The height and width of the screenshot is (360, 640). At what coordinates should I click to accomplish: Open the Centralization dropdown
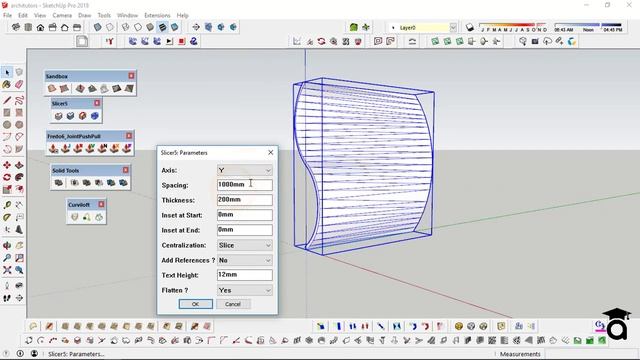click(244, 245)
